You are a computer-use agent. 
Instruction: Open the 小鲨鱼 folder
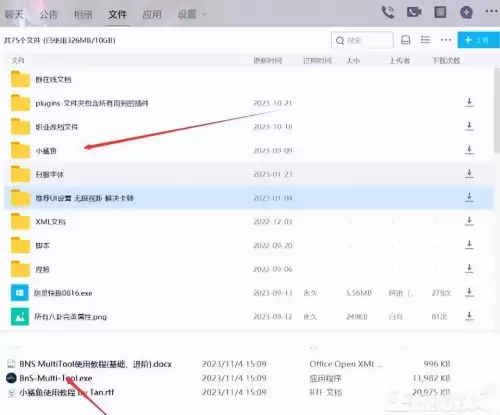click(x=46, y=151)
